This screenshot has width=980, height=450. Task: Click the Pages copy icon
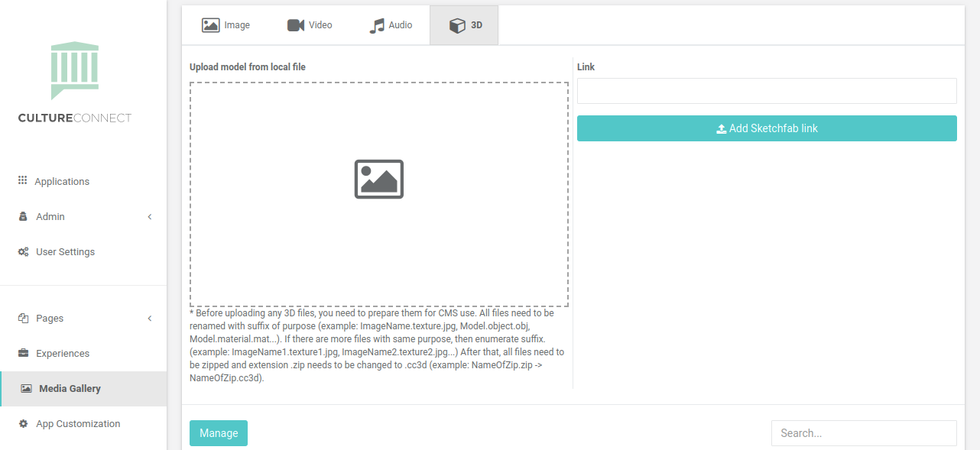[23, 318]
